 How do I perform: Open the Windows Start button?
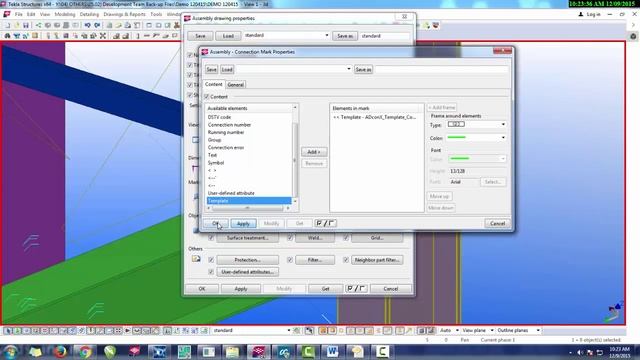click(10, 352)
